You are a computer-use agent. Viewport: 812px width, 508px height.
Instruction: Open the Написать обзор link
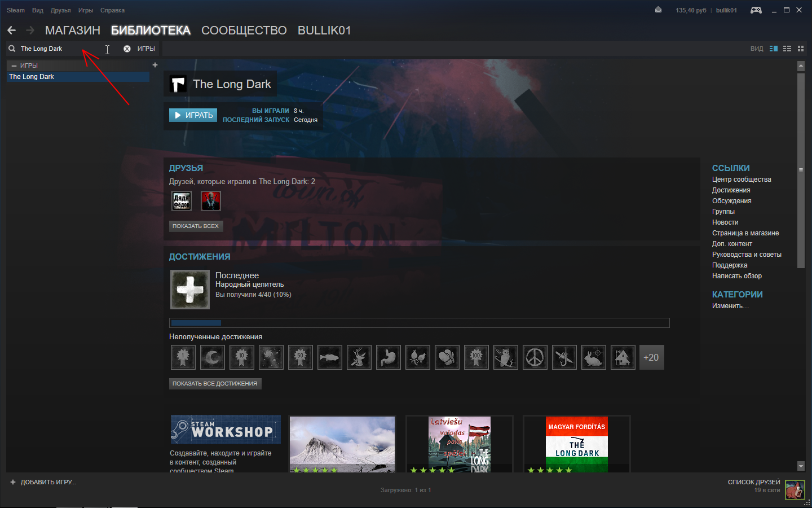737,276
